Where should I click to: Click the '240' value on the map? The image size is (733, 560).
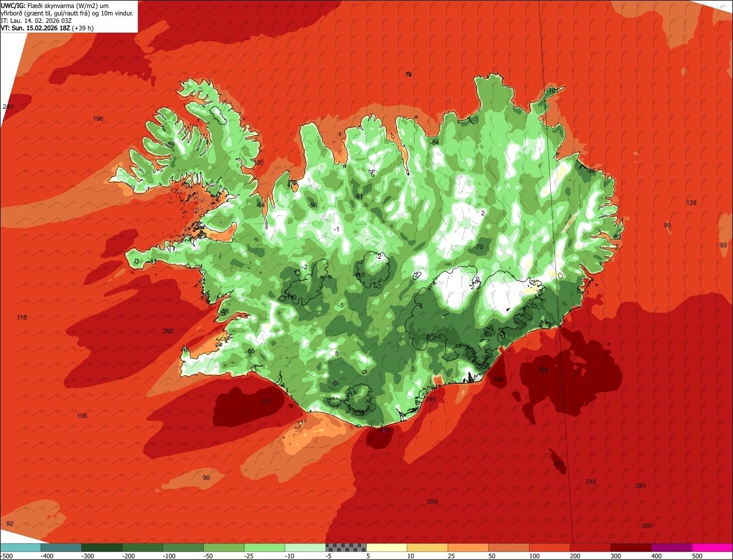8,107
